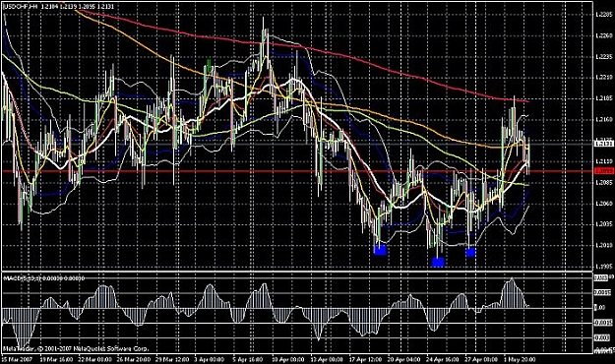Click the 29 Mar 12:00 date label

click(171, 359)
